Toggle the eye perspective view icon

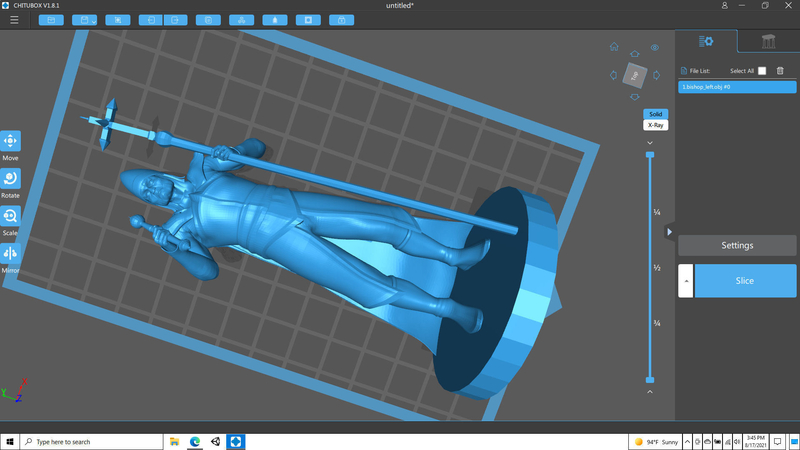pos(655,47)
